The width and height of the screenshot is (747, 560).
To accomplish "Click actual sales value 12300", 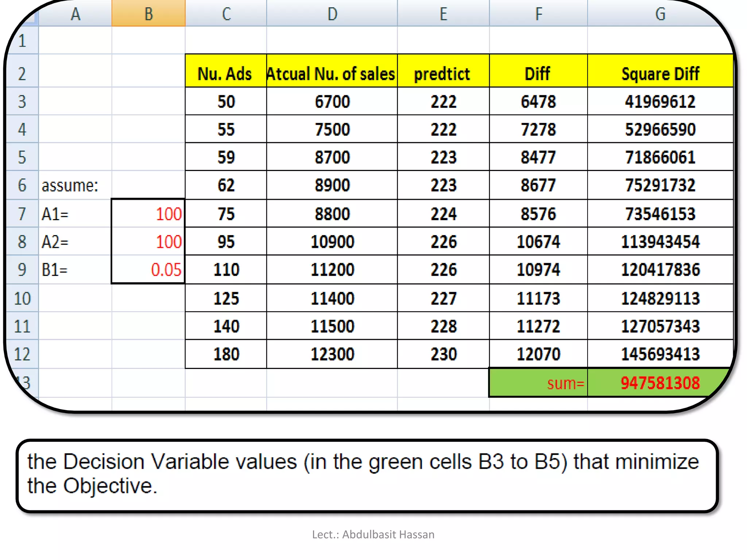I will 332,354.
